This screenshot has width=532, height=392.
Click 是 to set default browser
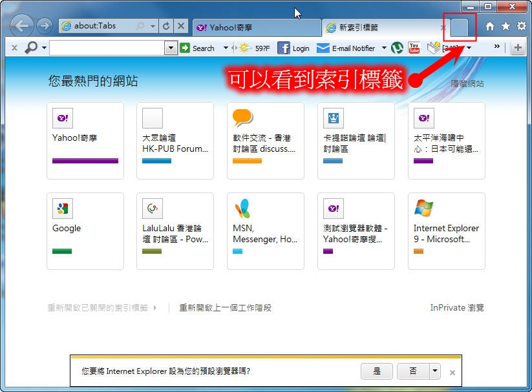tap(377, 371)
